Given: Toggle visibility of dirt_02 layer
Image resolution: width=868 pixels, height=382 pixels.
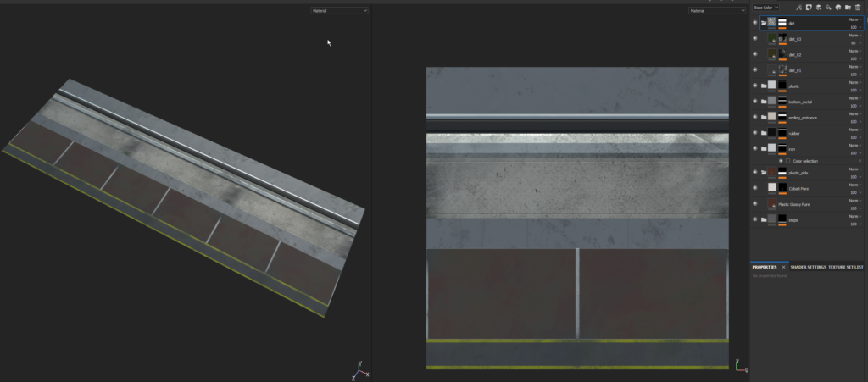Looking at the screenshot, I should pos(754,54).
